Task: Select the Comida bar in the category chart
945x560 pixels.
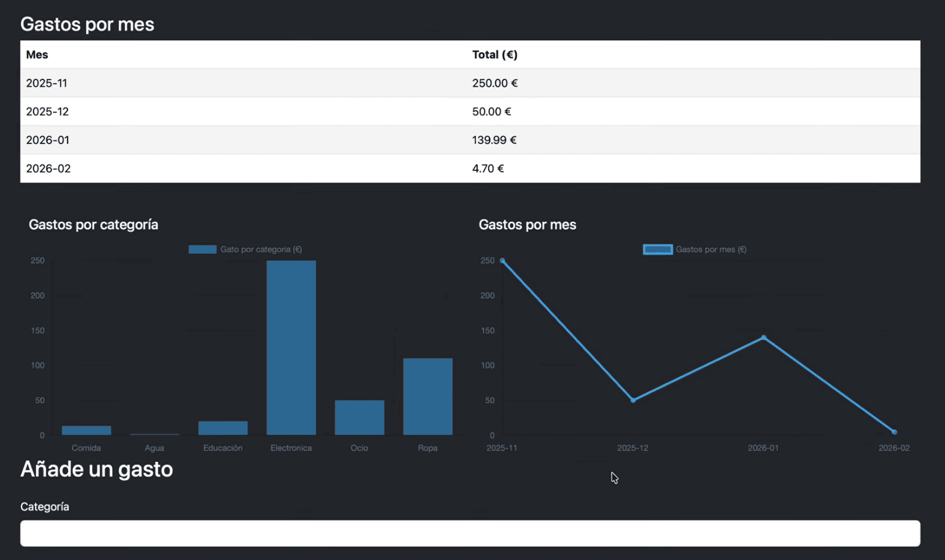Action: [x=86, y=431]
